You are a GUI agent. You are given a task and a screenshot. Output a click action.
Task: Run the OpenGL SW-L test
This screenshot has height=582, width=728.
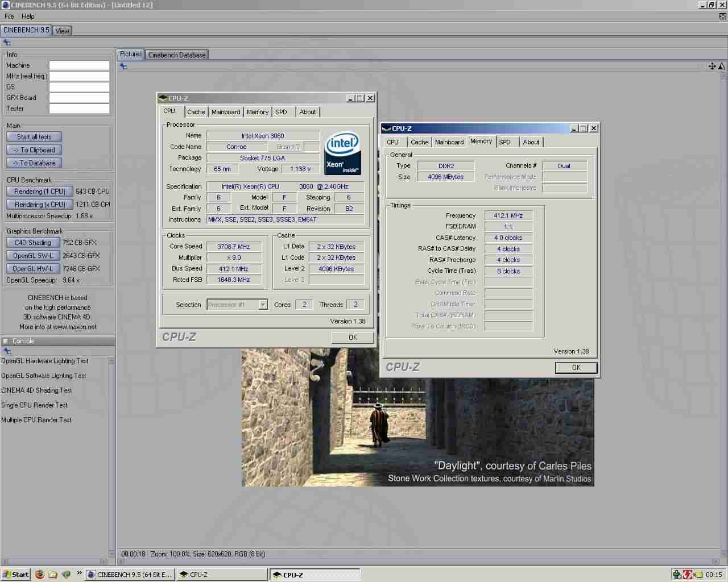pyautogui.click(x=33, y=256)
